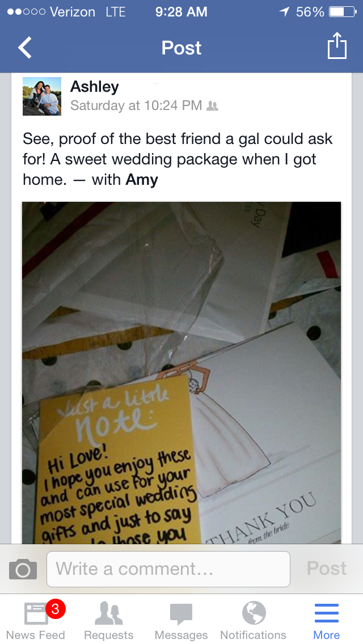This screenshot has width=363, height=644.
Task: Open the More menu icon
Action: [x=326, y=613]
